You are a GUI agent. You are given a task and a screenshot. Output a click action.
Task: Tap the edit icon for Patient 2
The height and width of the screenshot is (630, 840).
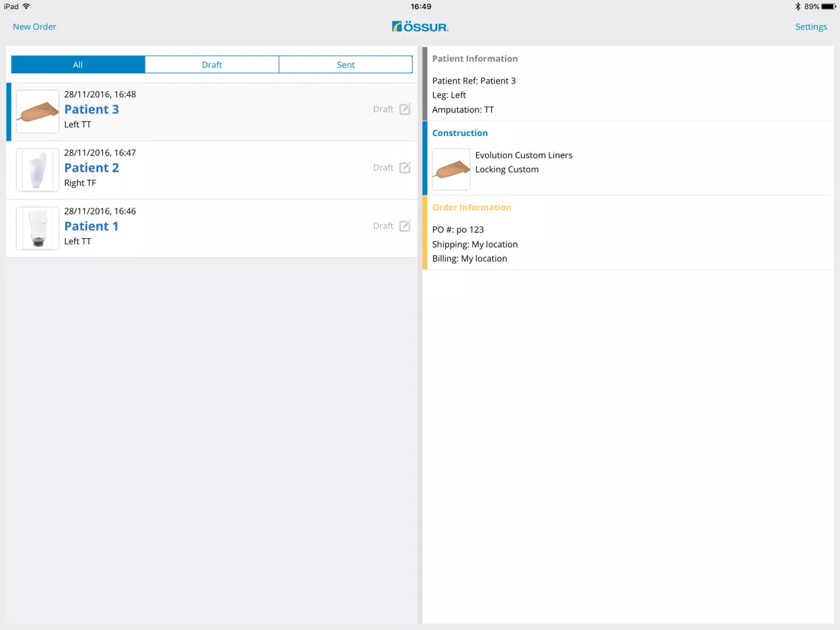(405, 167)
